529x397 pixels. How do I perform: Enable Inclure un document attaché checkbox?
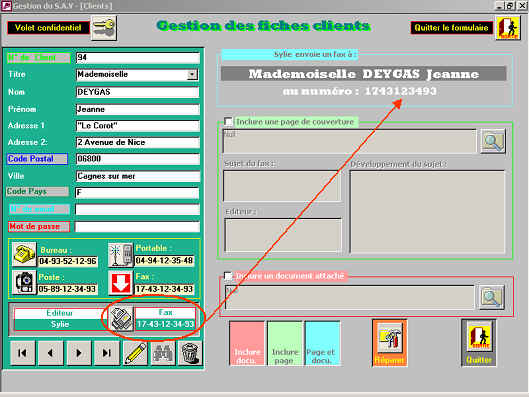click(228, 276)
